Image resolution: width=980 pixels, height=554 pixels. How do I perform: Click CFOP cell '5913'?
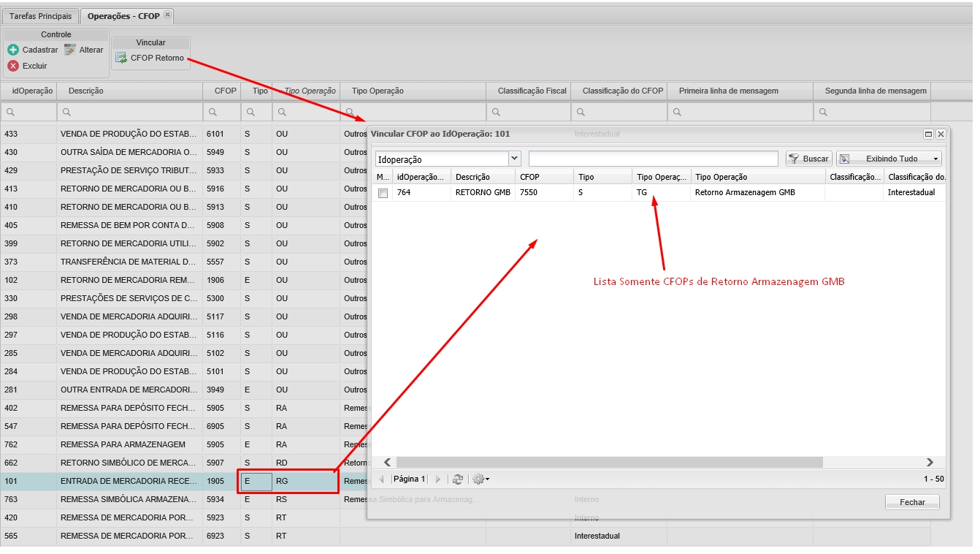point(222,207)
